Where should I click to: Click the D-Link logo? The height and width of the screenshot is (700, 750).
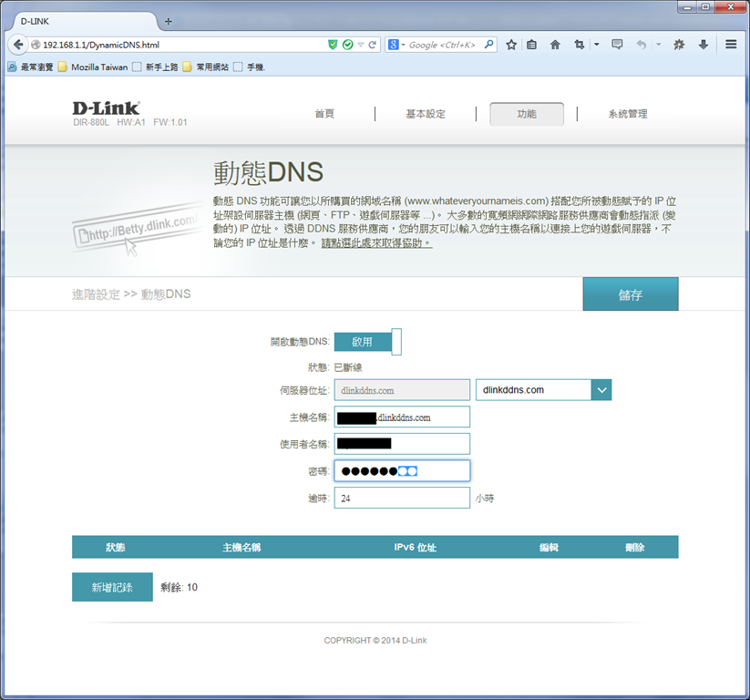(x=106, y=108)
